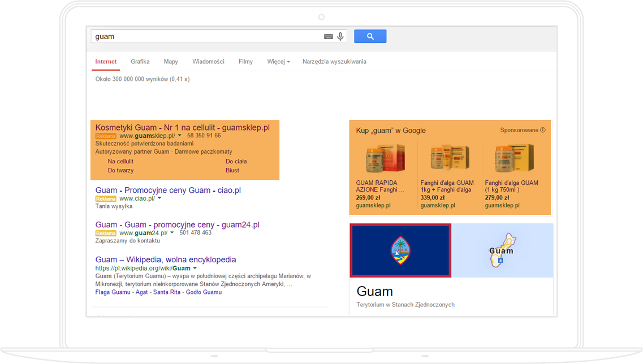
Task: Click the Guam knowledge panel title
Action: tap(375, 292)
